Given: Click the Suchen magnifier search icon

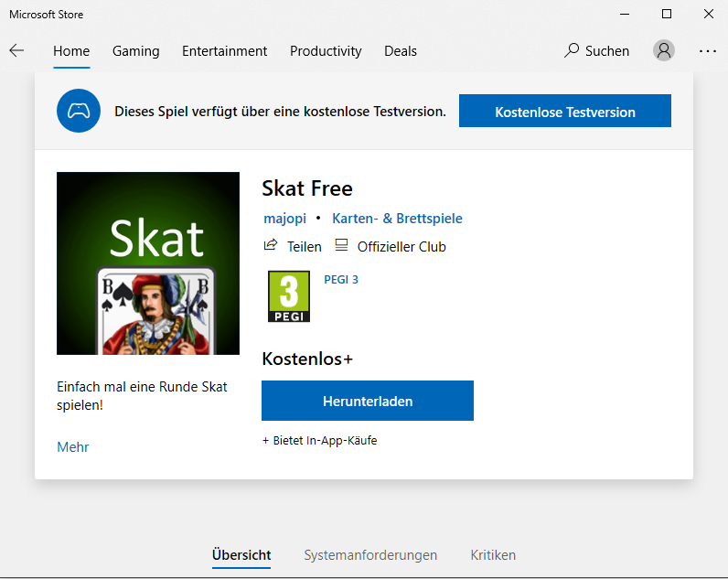Looking at the screenshot, I should tap(573, 51).
